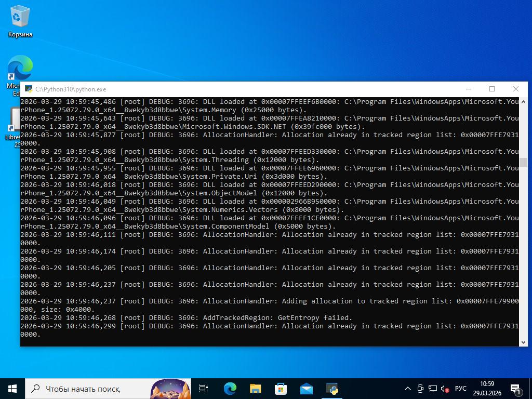Click the console scrollbar down arrow
This screenshot has height=399, width=532.
tap(523, 342)
